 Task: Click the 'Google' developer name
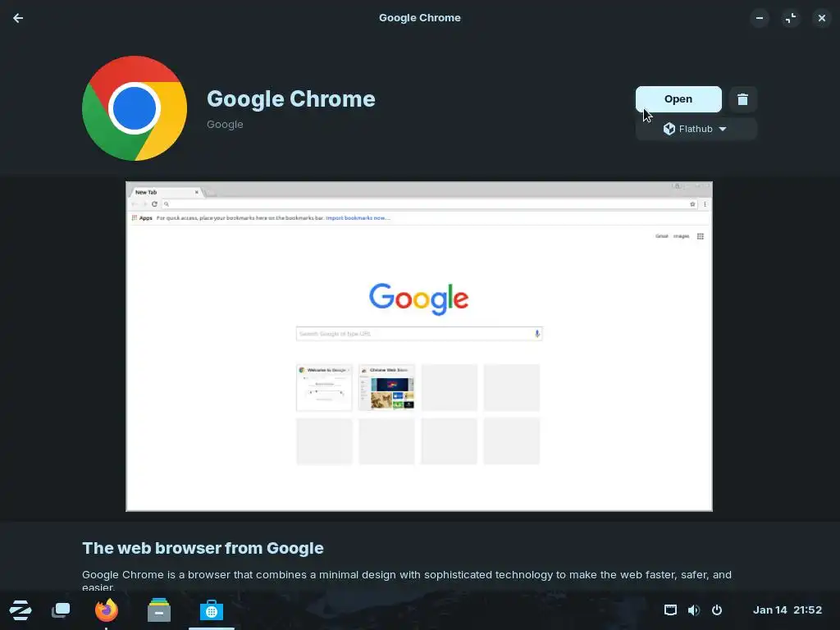225,125
